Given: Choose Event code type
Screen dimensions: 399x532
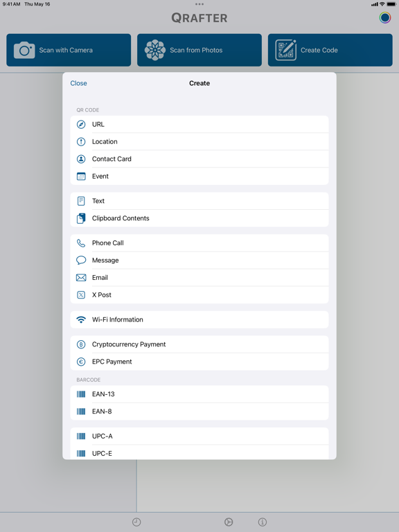Looking at the screenshot, I should click(x=199, y=177).
